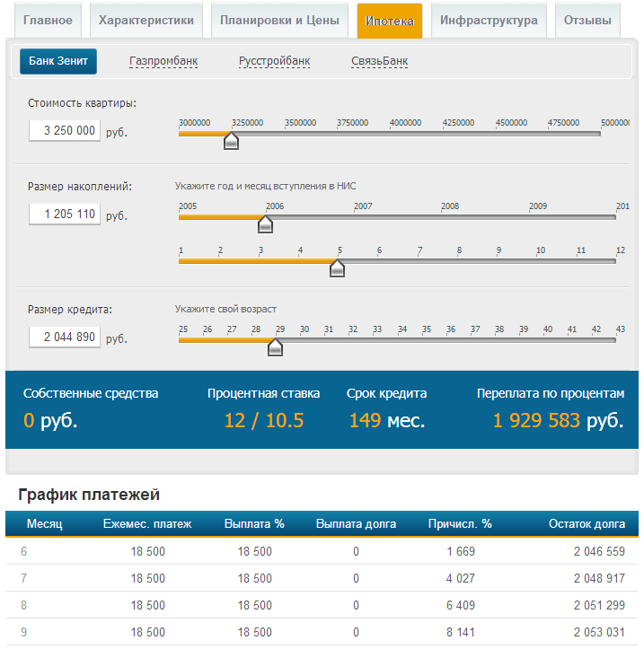The width and height of the screenshot is (644, 649).
Task: Set the age slider to 35
Action: (x=426, y=341)
